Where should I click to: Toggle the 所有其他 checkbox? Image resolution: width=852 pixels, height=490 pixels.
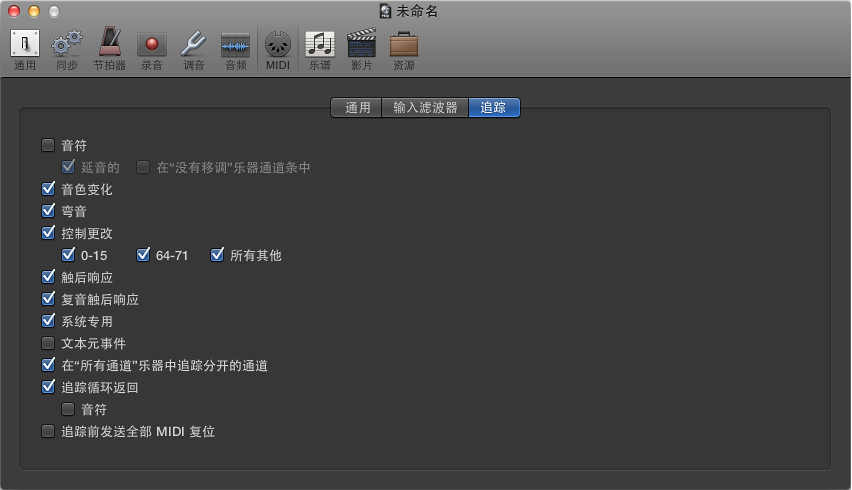[217, 255]
